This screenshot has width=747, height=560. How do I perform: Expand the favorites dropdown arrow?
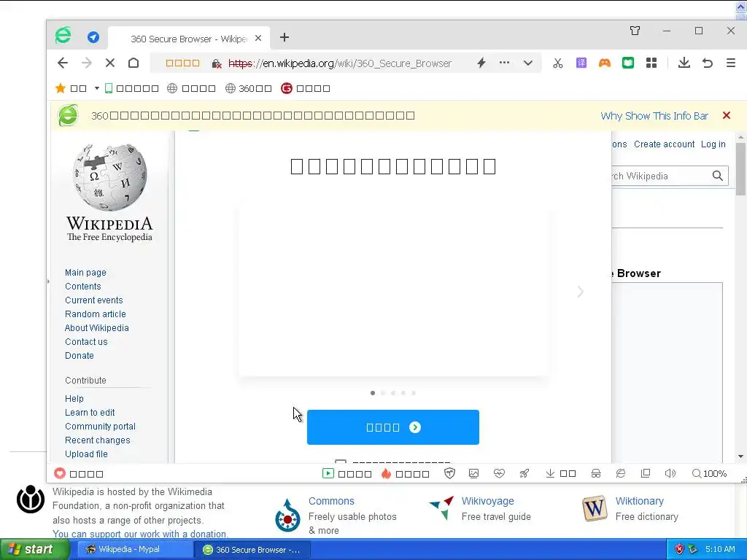[x=97, y=88]
